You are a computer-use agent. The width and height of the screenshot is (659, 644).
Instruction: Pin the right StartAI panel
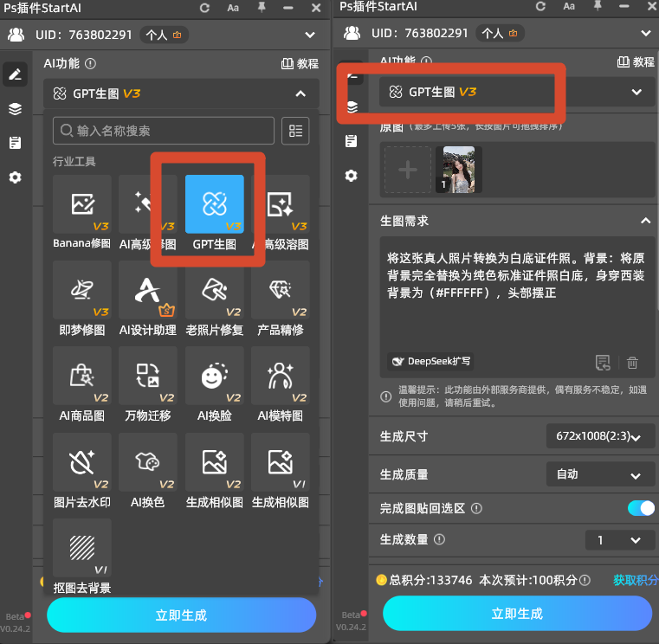pos(598,6)
